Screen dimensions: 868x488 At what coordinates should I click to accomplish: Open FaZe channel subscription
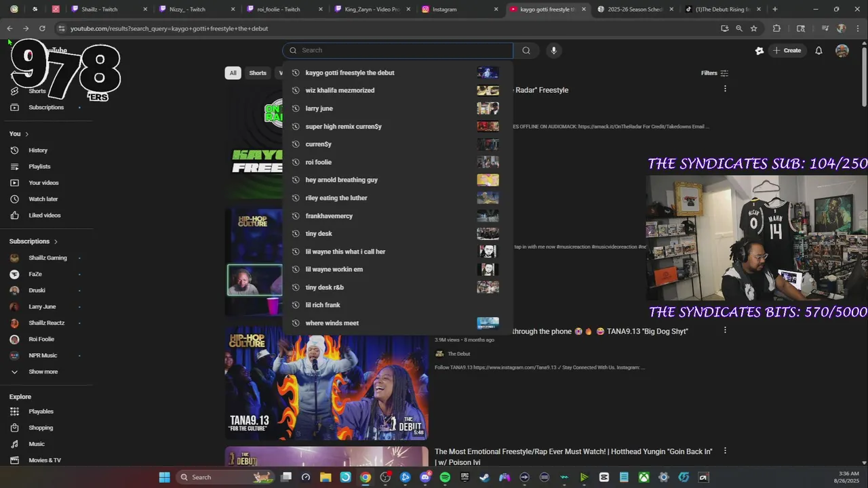point(35,274)
